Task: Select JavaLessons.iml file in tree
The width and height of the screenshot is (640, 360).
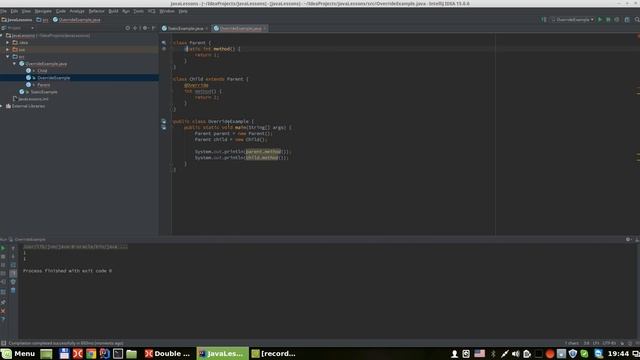Action: pos(33,99)
